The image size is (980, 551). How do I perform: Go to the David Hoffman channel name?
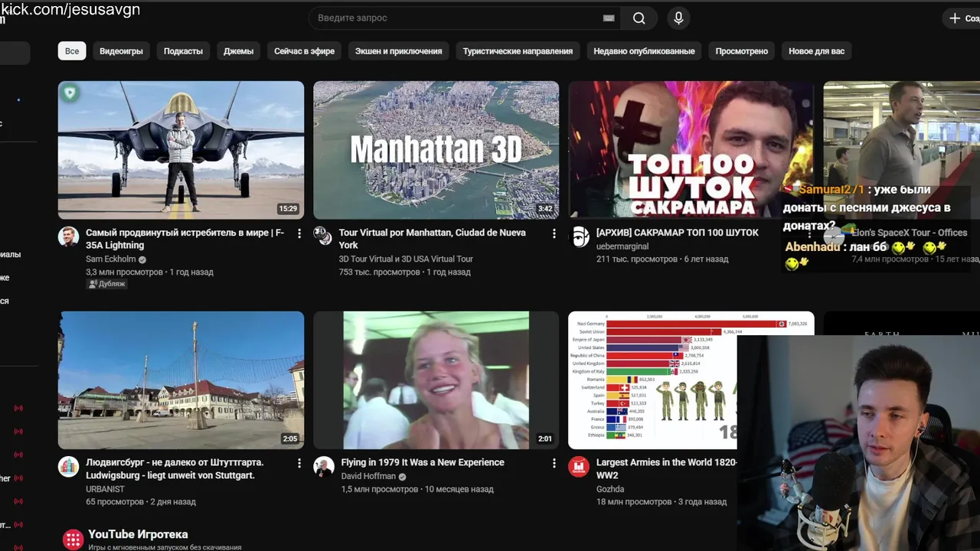click(x=368, y=476)
